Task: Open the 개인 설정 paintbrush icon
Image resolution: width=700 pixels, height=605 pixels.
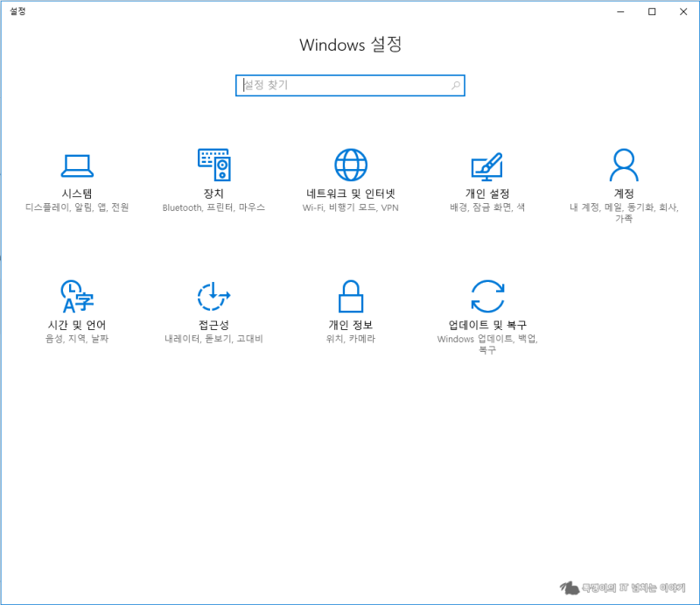Action: pyautogui.click(x=487, y=166)
